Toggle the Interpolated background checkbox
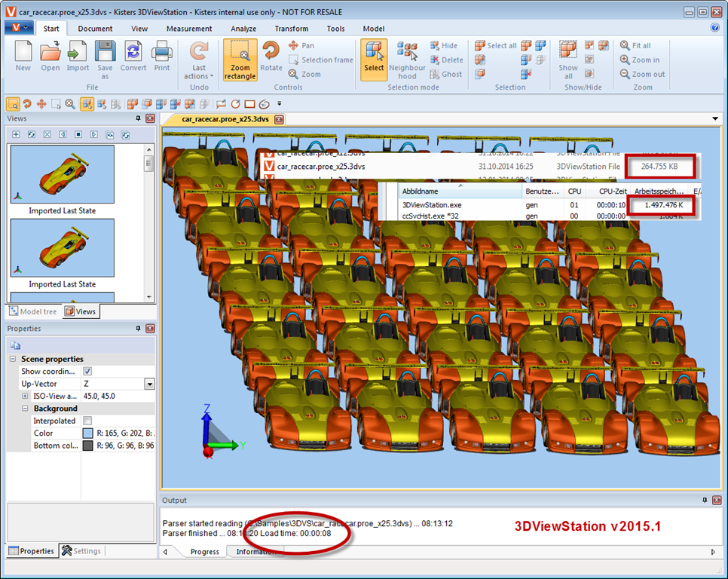The width and height of the screenshot is (728, 579). pyautogui.click(x=87, y=421)
